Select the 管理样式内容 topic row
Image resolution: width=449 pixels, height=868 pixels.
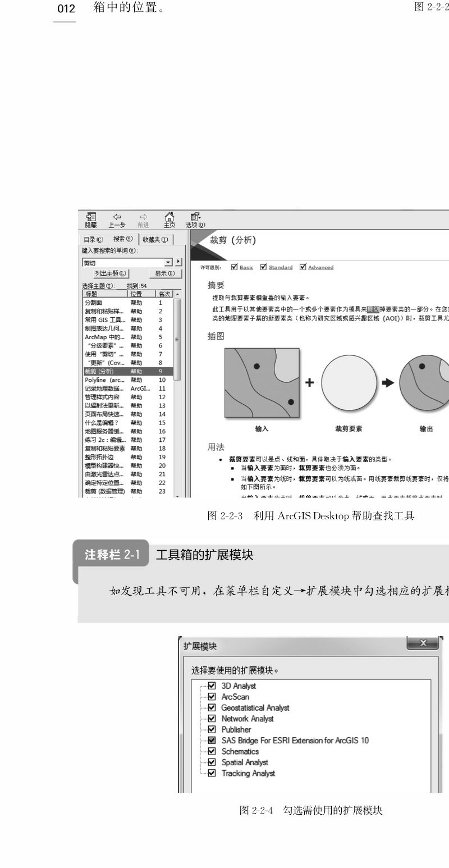pos(128,397)
